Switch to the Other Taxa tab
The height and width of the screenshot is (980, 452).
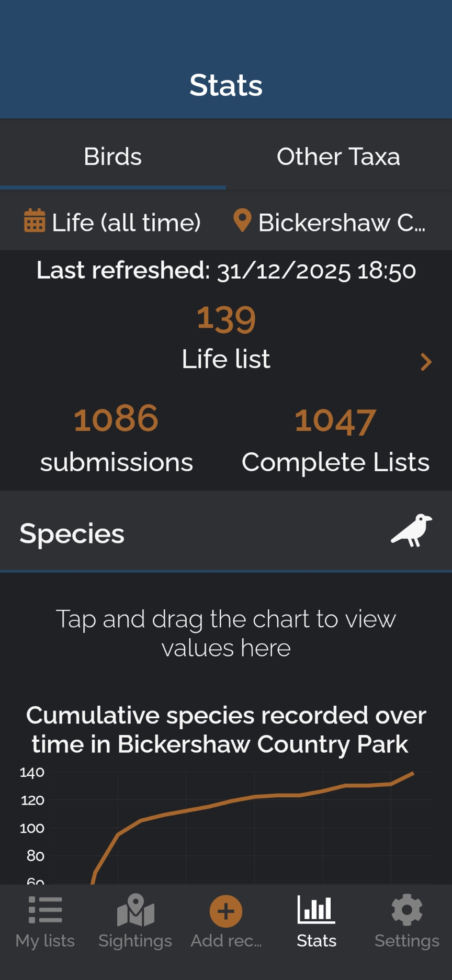(338, 157)
